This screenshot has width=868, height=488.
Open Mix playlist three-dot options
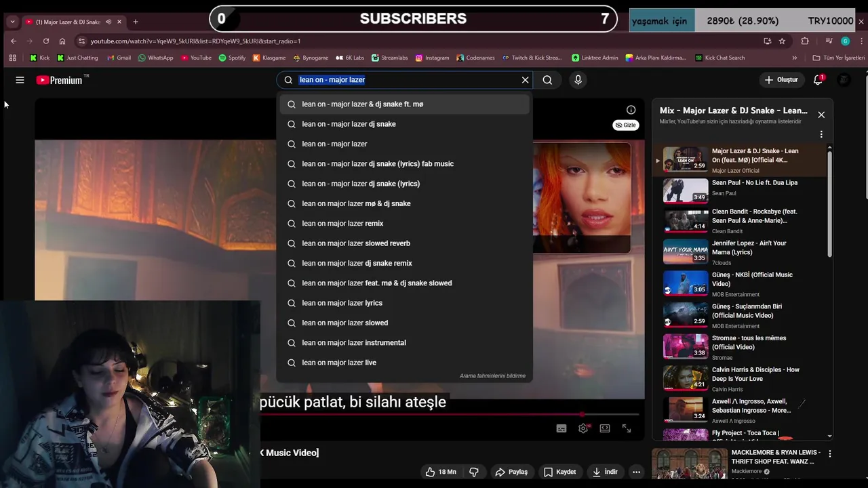(821, 134)
